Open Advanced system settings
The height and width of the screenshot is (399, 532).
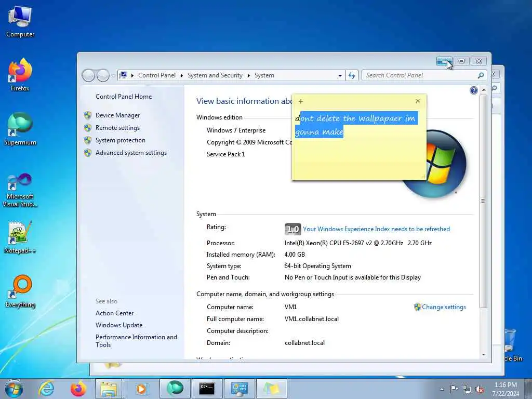click(131, 153)
